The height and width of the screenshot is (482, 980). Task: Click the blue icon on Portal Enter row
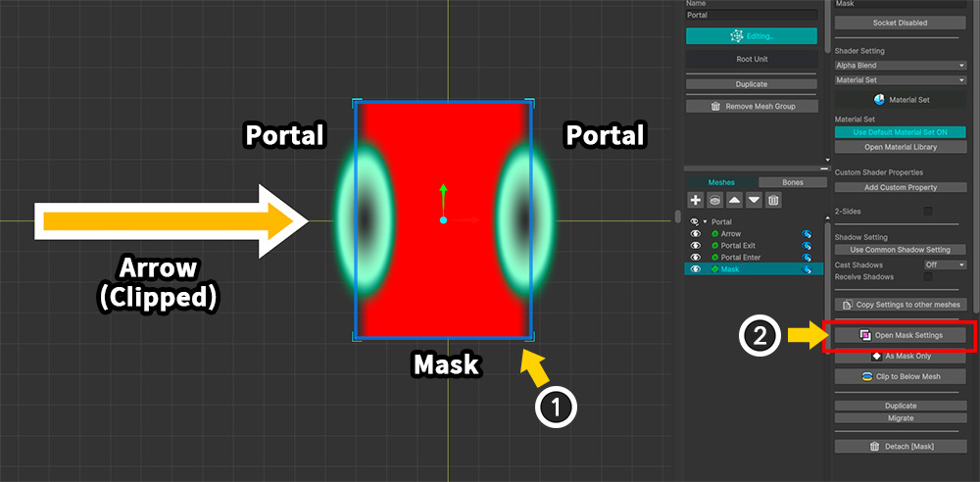click(807, 258)
